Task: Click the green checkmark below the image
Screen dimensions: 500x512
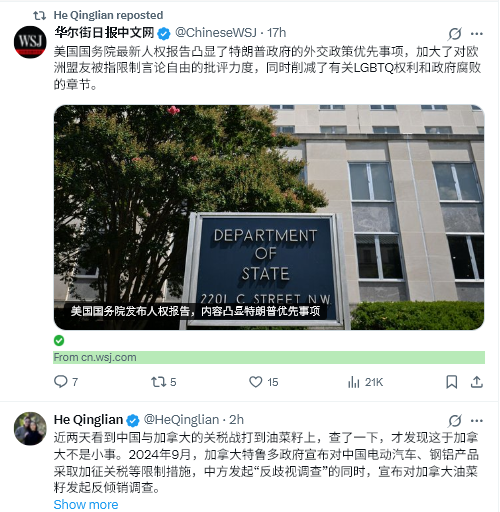Action: point(59,341)
